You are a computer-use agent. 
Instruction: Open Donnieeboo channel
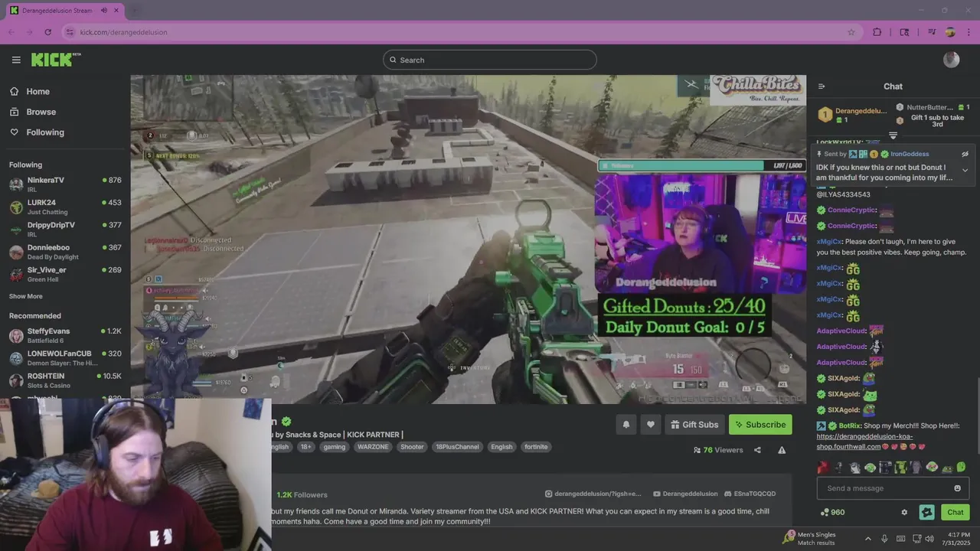coord(65,252)
